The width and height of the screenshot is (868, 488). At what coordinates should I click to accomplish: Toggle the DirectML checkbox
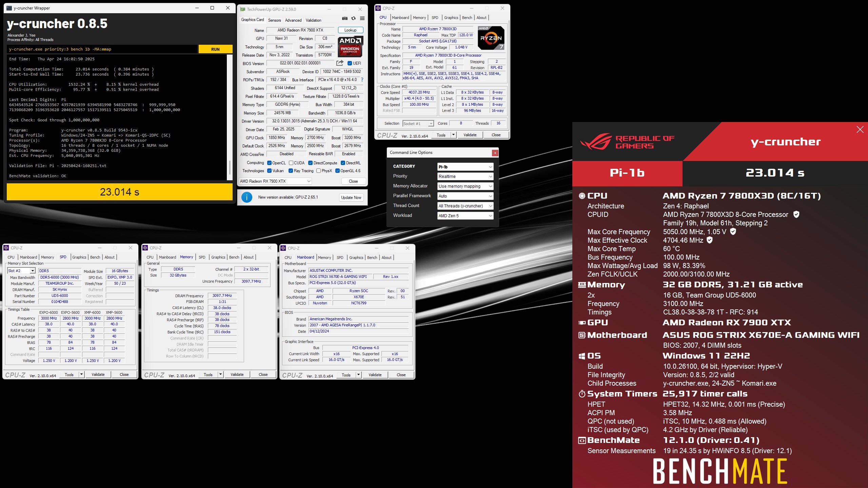[343, 163]
